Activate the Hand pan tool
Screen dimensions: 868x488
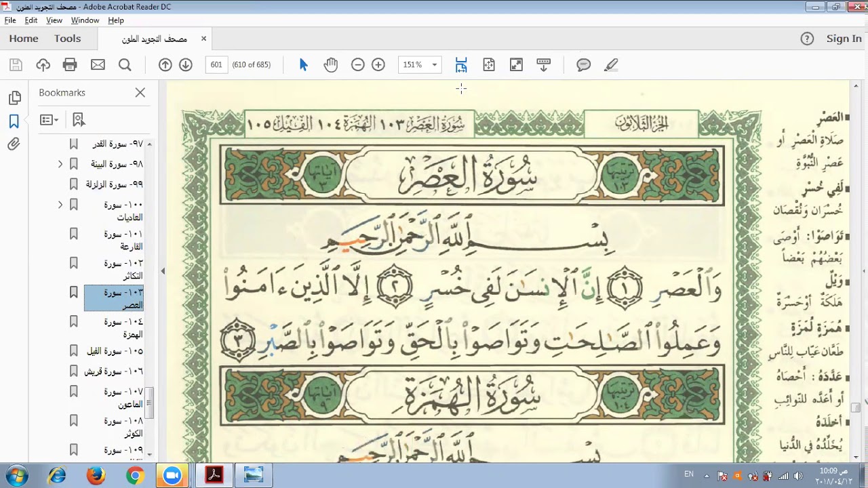(x=330, y=65)
